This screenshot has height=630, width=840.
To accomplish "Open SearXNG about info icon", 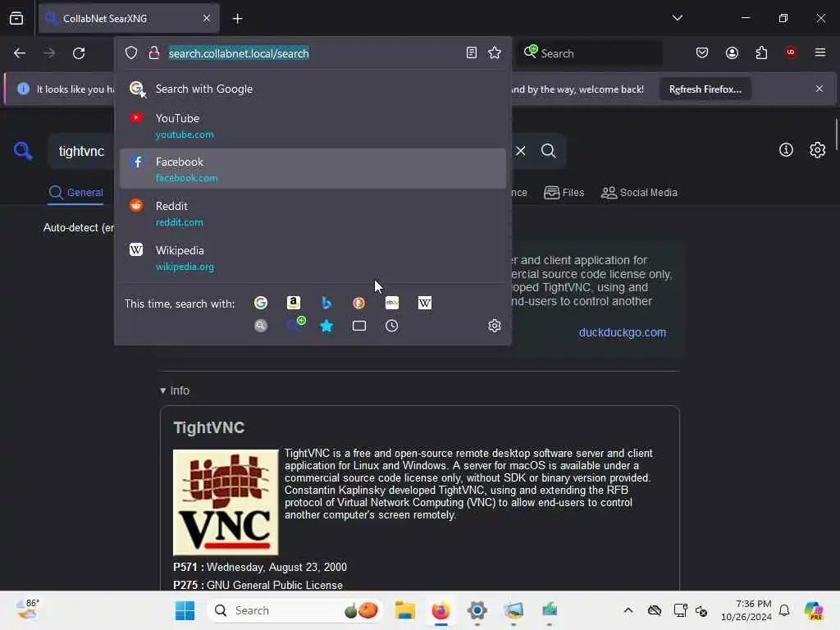I will coord(786,150).
